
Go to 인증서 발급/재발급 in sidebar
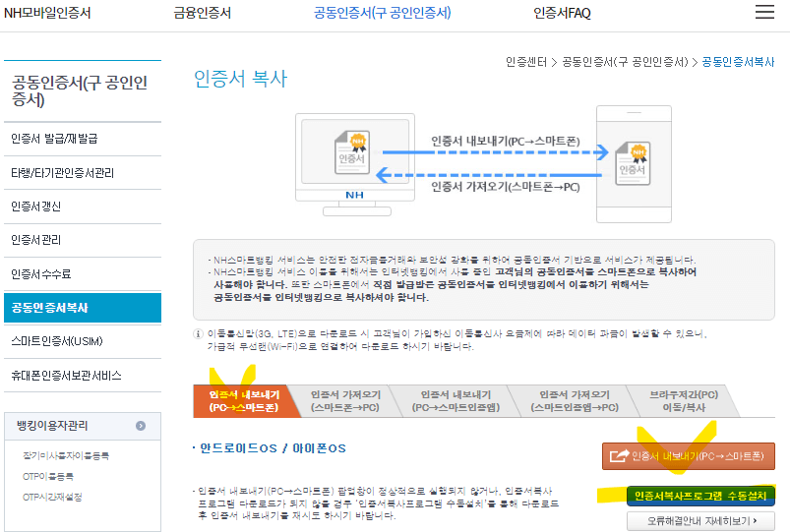pyautogui.click(x=83, y=139)
